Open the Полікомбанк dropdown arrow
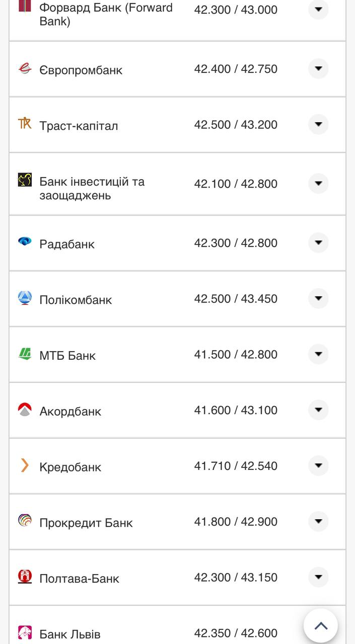This screenshot has width=355, height=644. pyautogui.click(x=318, y=298)
